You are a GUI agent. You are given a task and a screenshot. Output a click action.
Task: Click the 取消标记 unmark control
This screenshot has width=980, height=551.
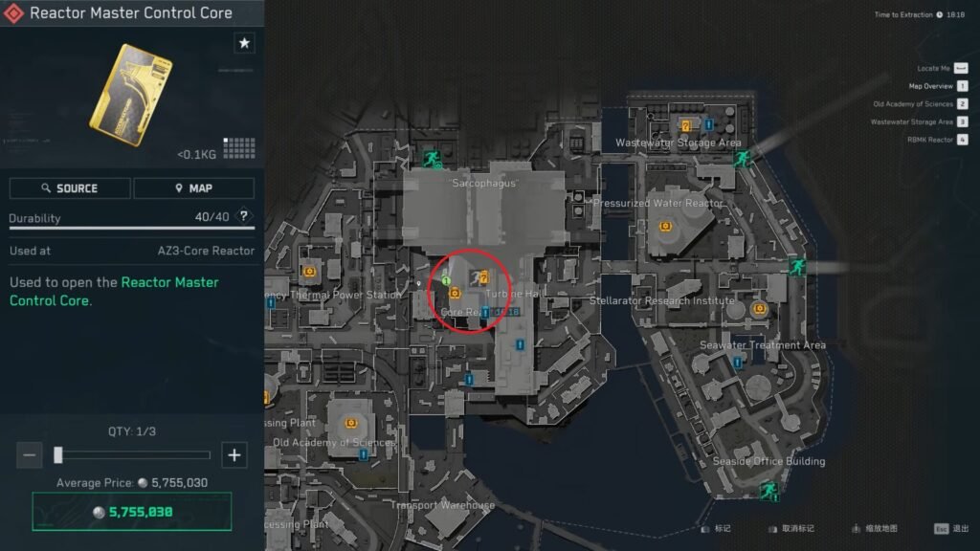(791, 528)
